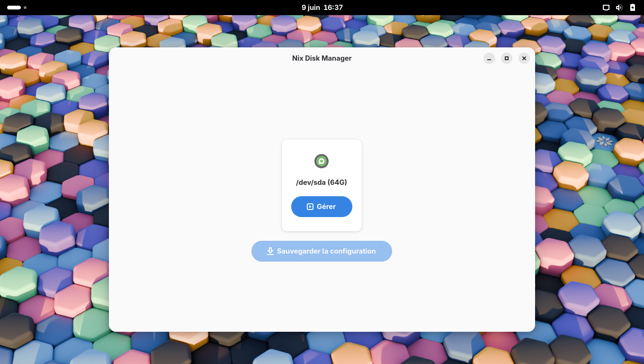
Task: Open the clock showing 9 juin 16:37
Action: pyautogui.click(x=322, y=8)
